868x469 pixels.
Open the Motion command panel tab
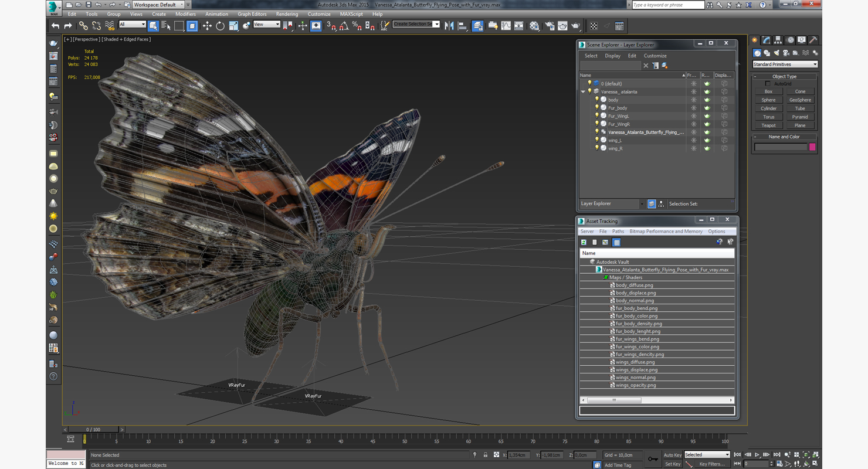pos(790,40)
